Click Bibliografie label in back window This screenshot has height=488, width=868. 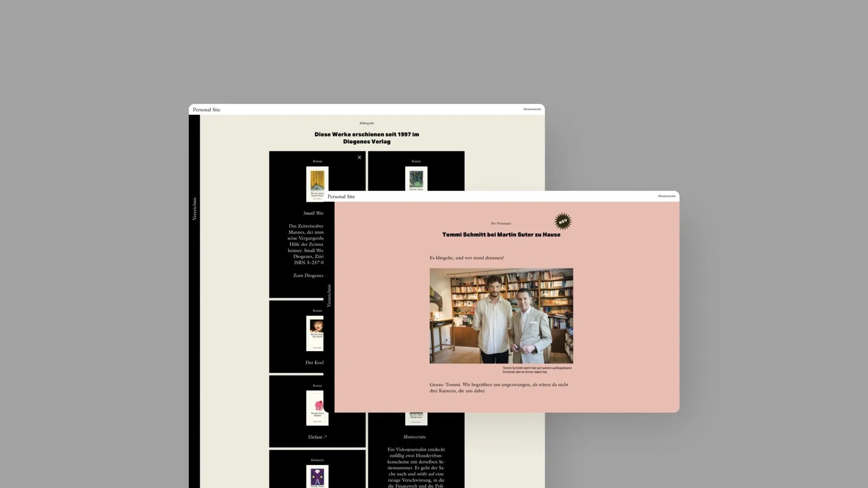[367, 123]
